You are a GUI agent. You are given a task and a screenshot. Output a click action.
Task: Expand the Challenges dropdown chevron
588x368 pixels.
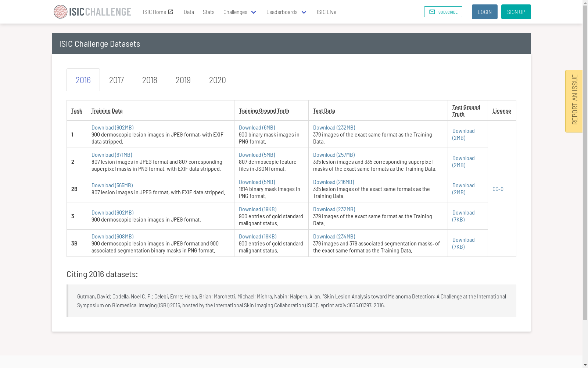click(254, 12)
